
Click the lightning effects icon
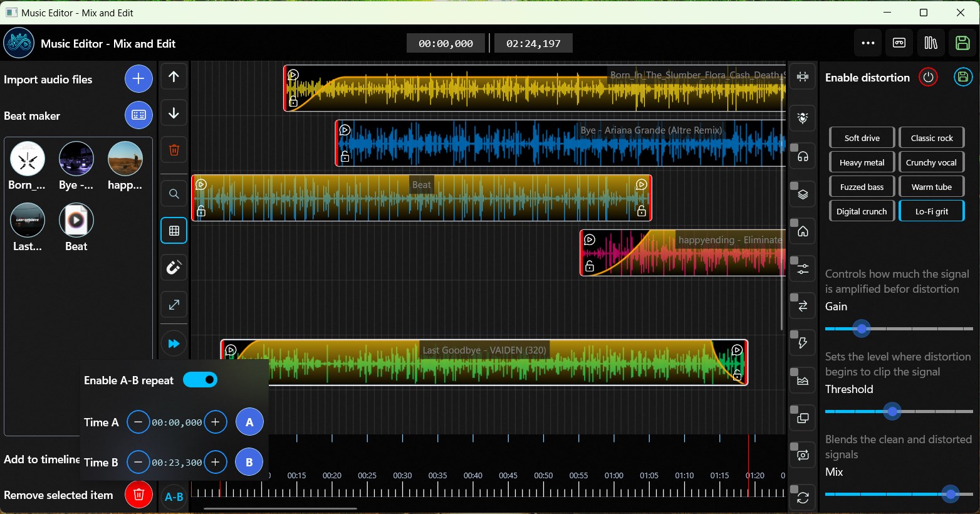coord(803,342)
